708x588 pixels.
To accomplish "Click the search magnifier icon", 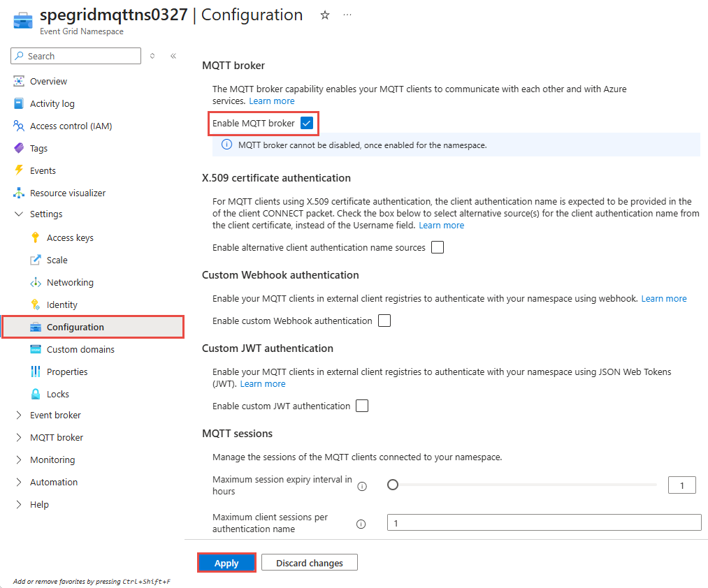I will [x=19, y=56].
